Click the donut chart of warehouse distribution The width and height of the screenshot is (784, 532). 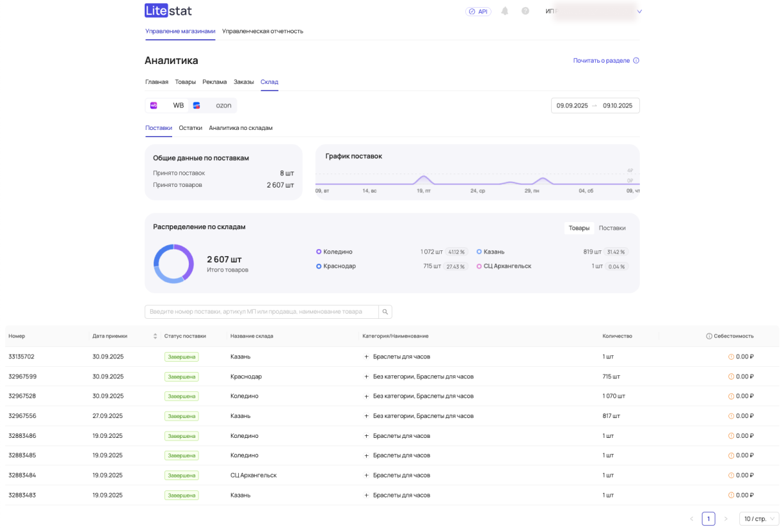click(173, 264)
